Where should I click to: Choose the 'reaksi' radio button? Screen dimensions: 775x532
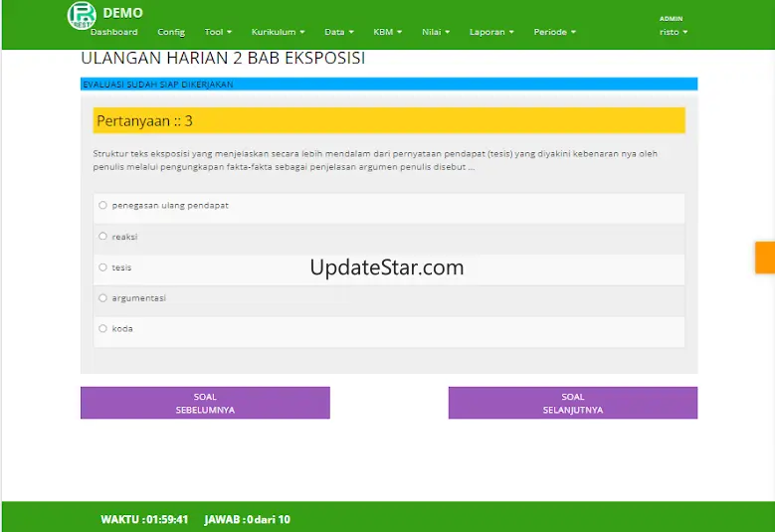(102, 237)
